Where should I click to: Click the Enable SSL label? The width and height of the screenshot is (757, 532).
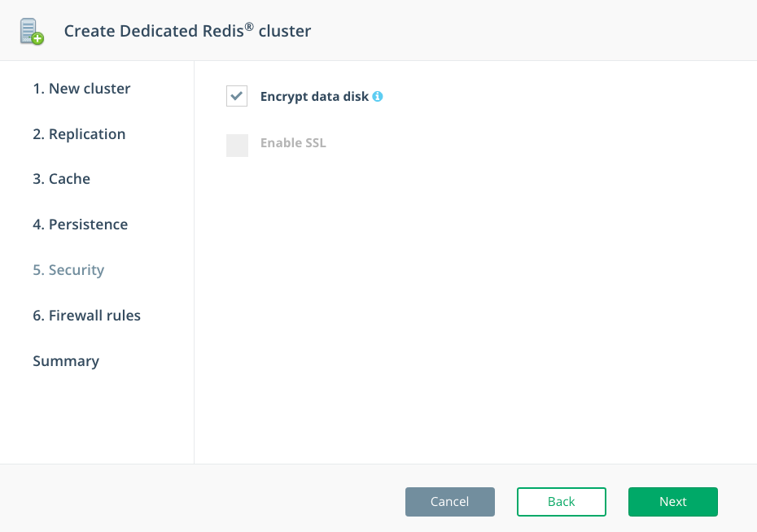tap(293, 143)
